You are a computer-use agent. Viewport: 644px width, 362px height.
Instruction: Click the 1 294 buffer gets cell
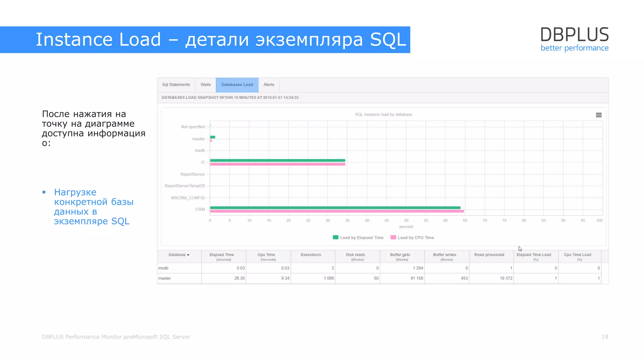coord(402,268)
